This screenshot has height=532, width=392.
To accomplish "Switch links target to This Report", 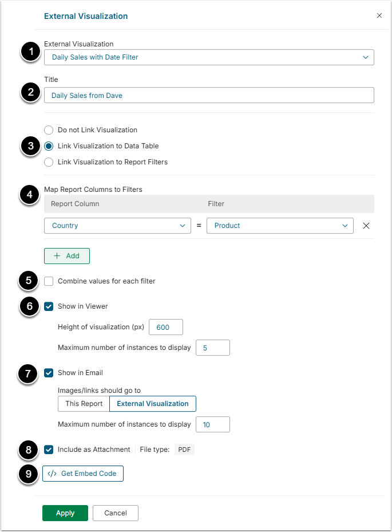I will pyautogui.click(x=84, y=404).
